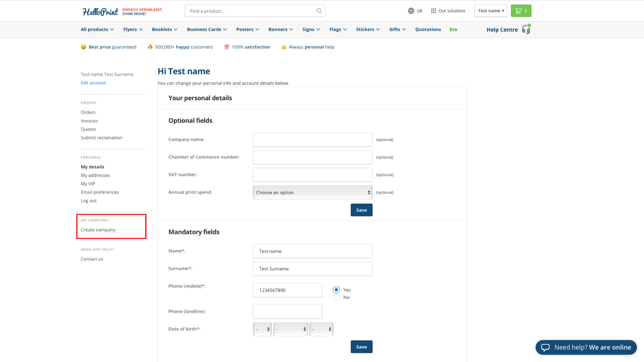Click the search magnifier icon

point(319,11)
